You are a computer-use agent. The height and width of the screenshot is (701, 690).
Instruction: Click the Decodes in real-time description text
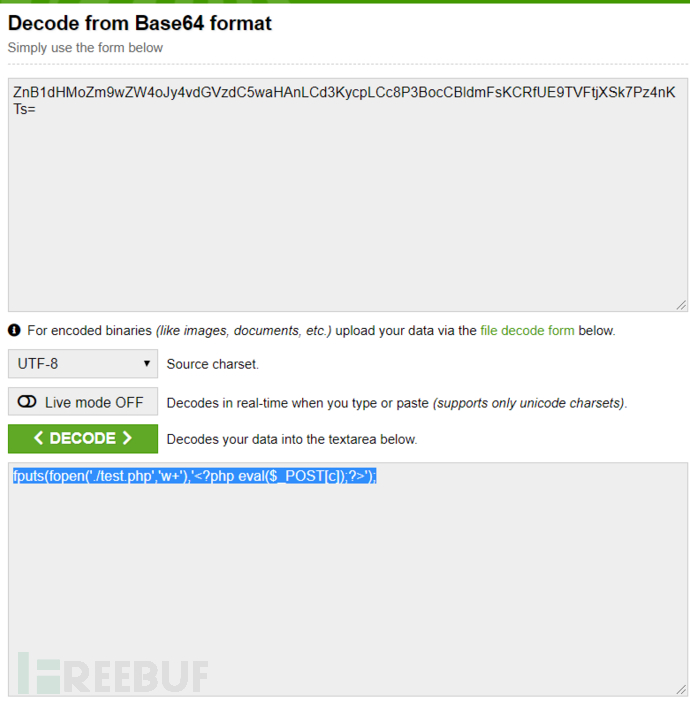coord(397,403)
